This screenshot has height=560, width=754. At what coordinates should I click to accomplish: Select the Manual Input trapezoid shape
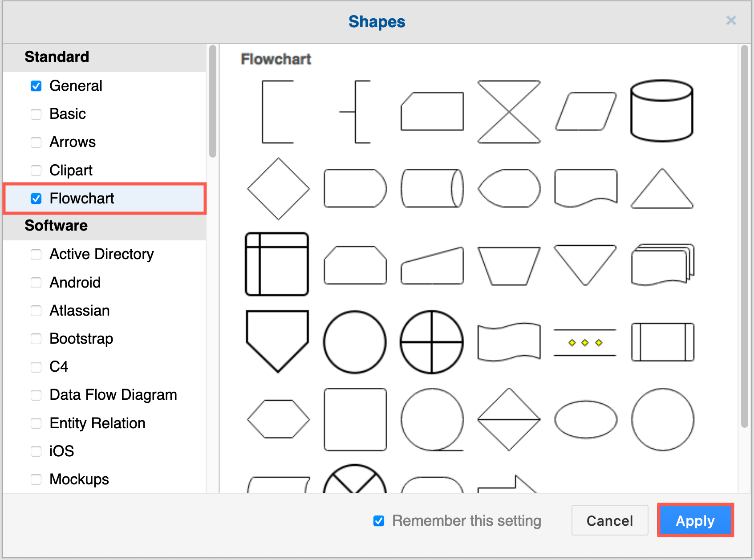(432, 265)
